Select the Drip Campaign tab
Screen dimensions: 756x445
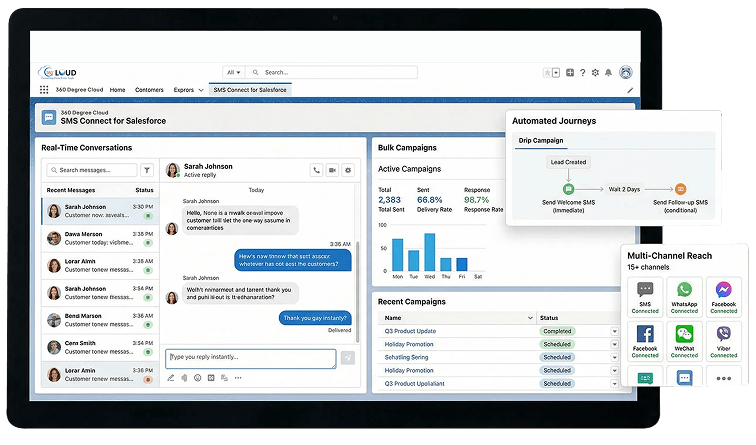(540, 141)
